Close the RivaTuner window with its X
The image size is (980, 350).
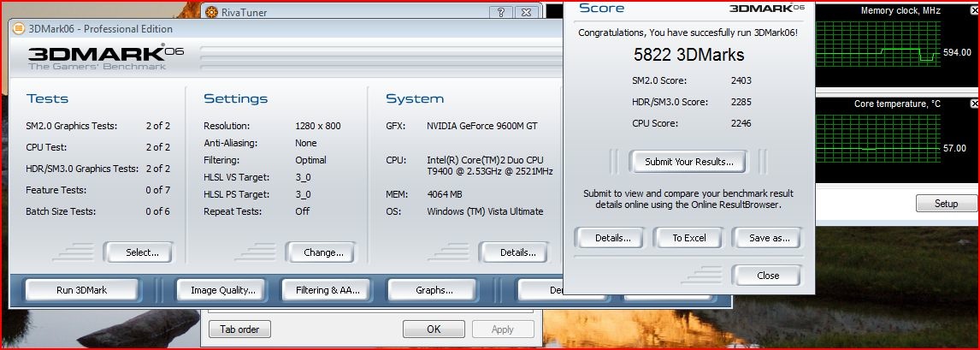pyautogui.click(x=527, y=12)
